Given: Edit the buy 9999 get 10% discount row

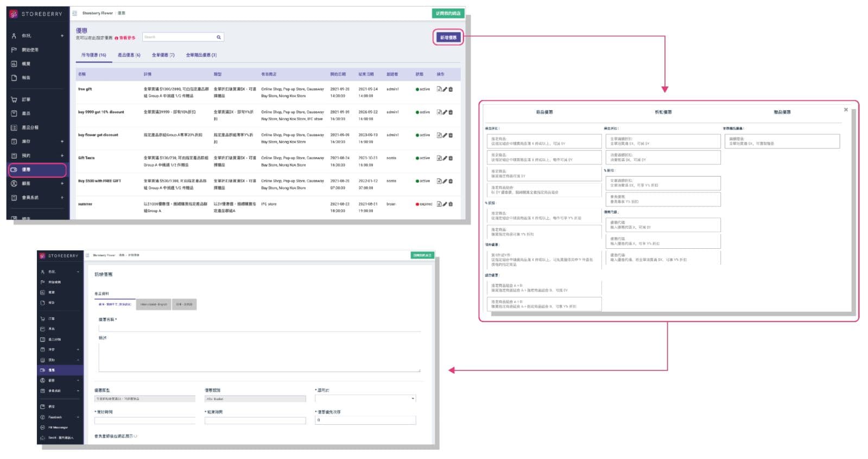Looking at the screenshot, I should 445,112.
